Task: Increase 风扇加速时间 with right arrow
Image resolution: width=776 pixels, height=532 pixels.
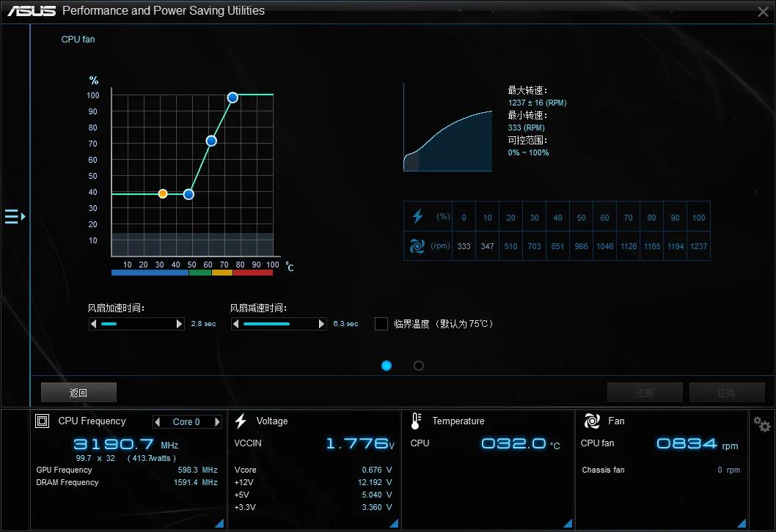Action: coord(179,324)
